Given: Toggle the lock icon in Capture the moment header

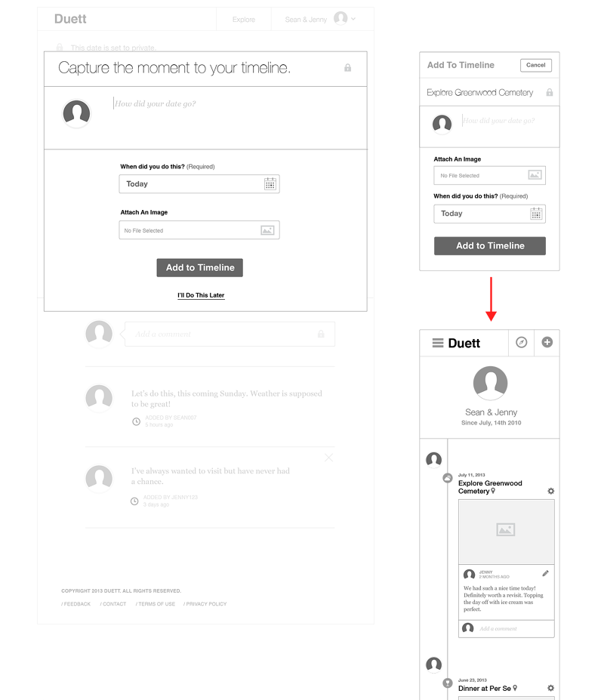Looking at the screenshot, I should 347,68.
